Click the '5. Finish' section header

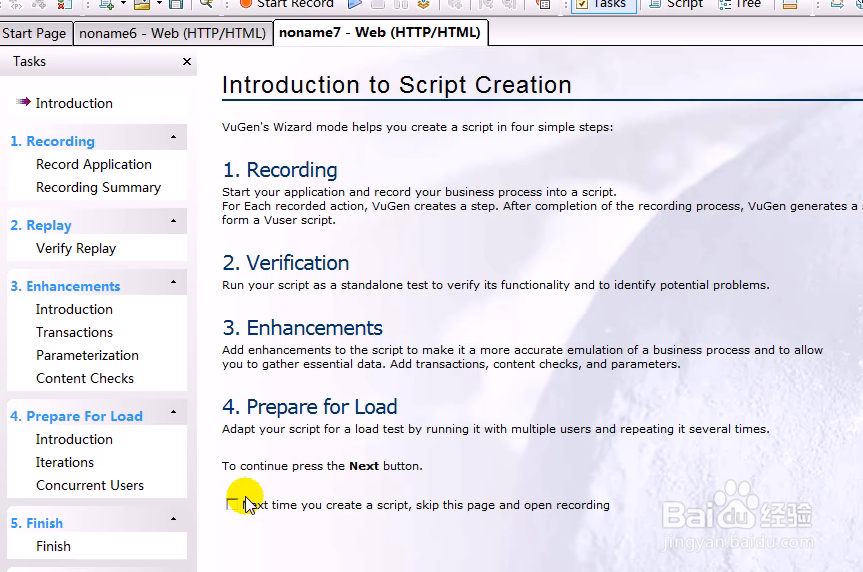point(36,523)
